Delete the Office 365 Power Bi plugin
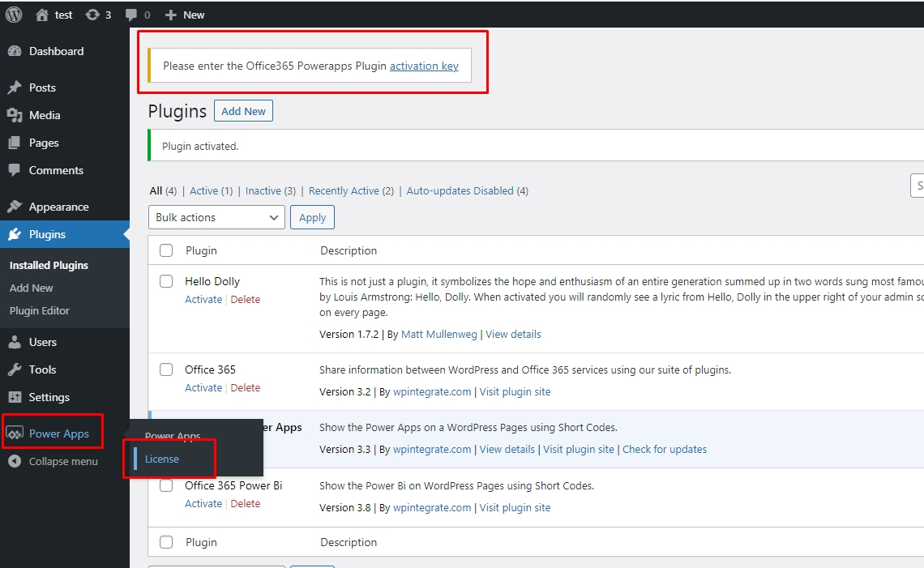Screen dimensions: 924x568 click(245, 504)
